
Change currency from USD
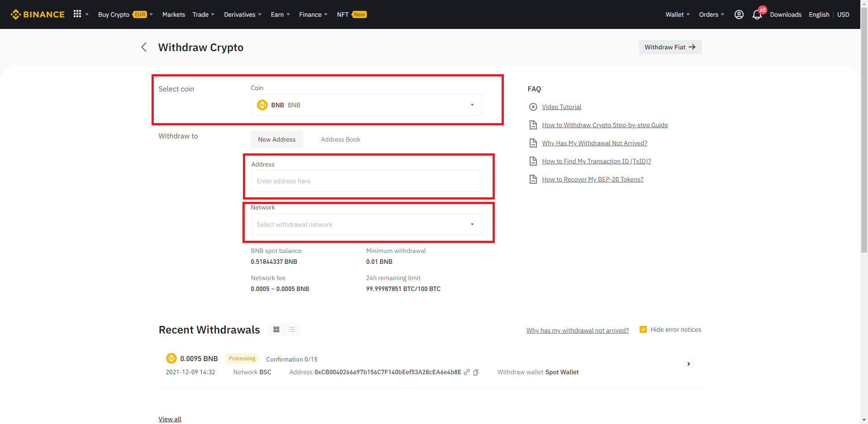point(843,14)
